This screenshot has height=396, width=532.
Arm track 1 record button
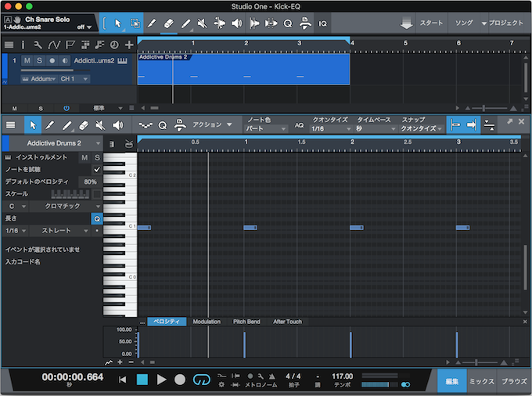pos(52,60)
